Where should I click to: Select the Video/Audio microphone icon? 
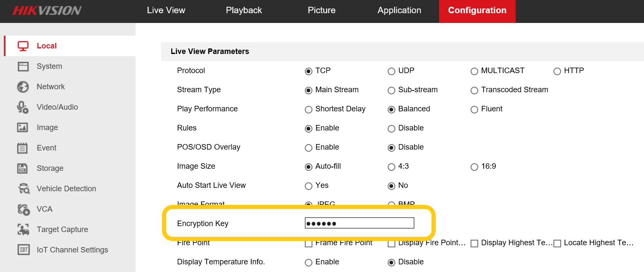[x=23, y=107]
